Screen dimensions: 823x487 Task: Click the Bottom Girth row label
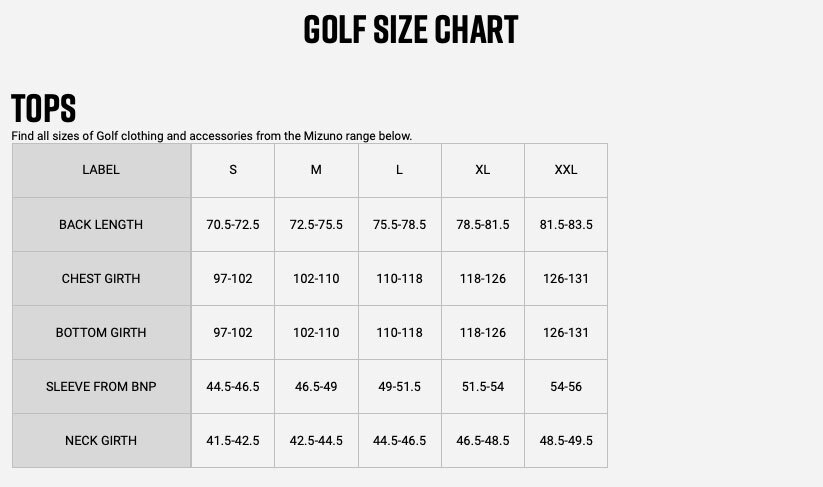[x=101, y=332]
